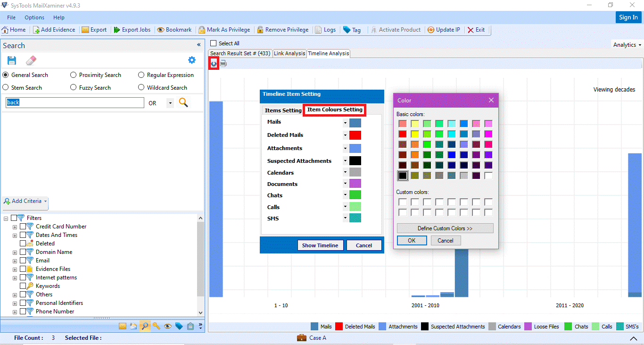This screenshot has width=644, height=345.
Task: Click the highlighted search magnifier in bottom strip
Action: pyautogui.click(x=145, y=326)
